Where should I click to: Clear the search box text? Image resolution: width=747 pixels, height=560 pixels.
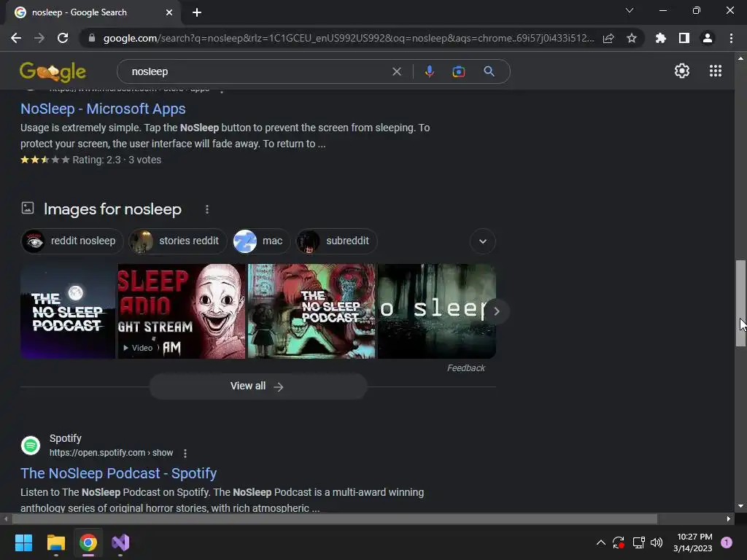pos(396,71)
